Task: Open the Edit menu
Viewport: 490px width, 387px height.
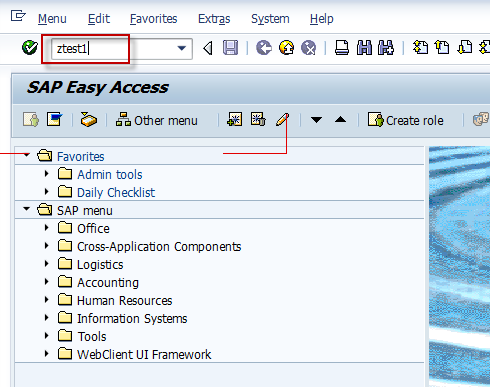Action: (x=99, y=19)
